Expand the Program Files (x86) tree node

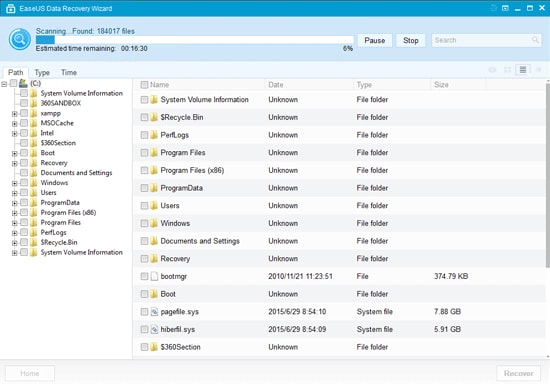click(x=15, y=213)
